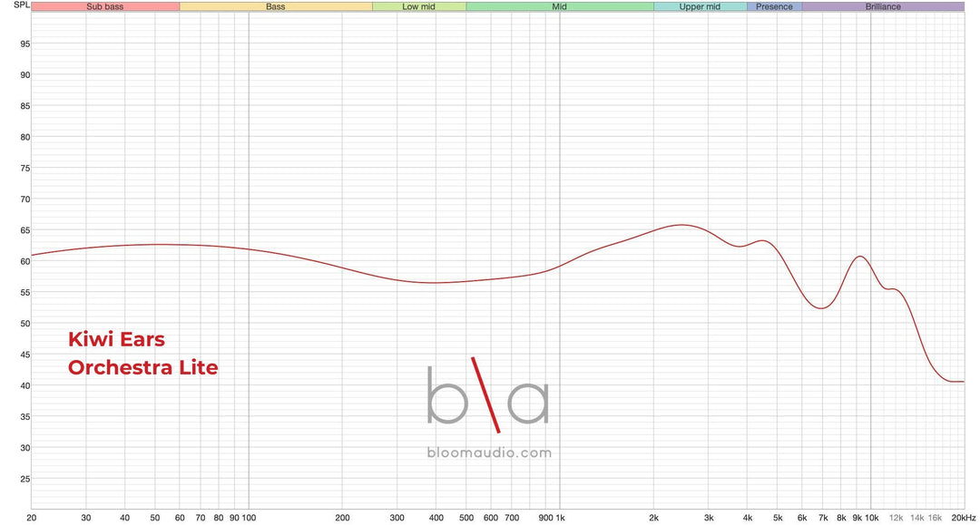Select the Low mid frequency band label
Screen dimensions: 980x525
[x=418, y=7]
